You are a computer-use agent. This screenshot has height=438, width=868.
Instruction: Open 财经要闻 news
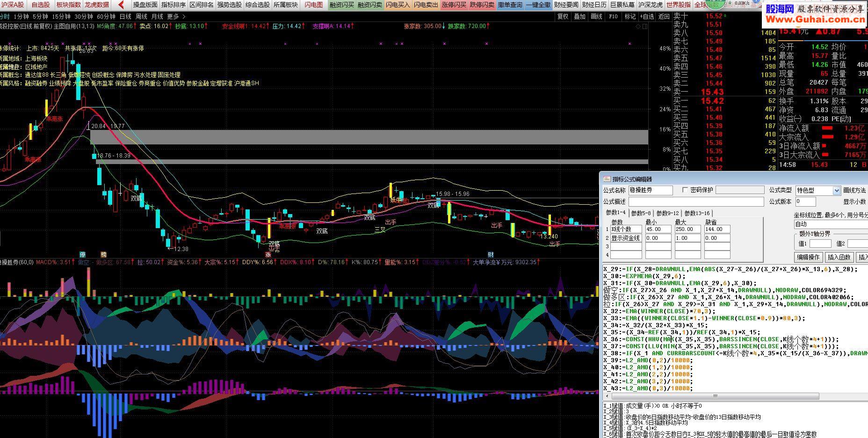566,5
